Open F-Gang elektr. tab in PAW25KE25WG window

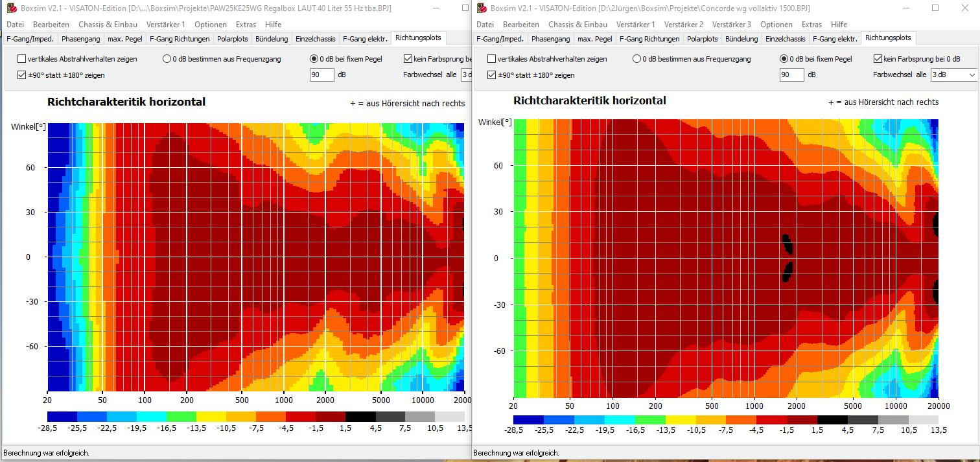[x=365, y=39]
